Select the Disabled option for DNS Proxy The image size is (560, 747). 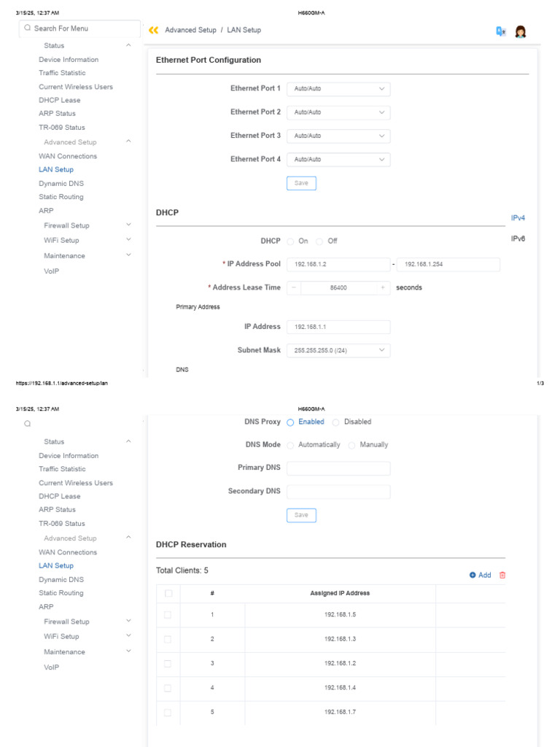point(336,422)
